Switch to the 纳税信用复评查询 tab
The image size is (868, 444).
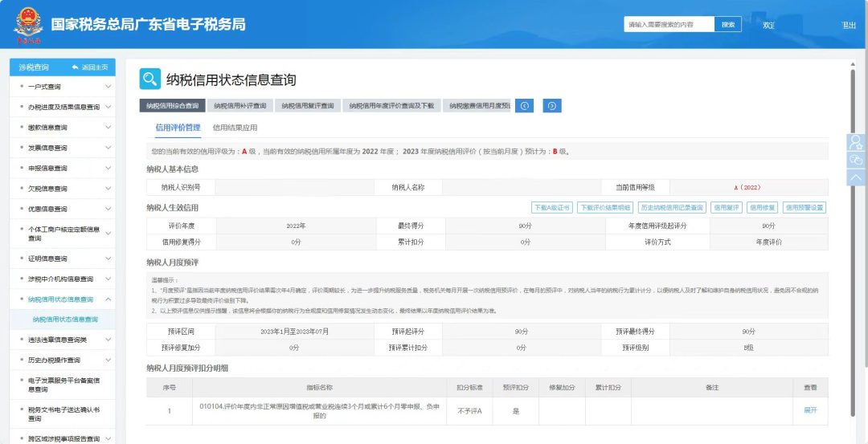point(307,106)
